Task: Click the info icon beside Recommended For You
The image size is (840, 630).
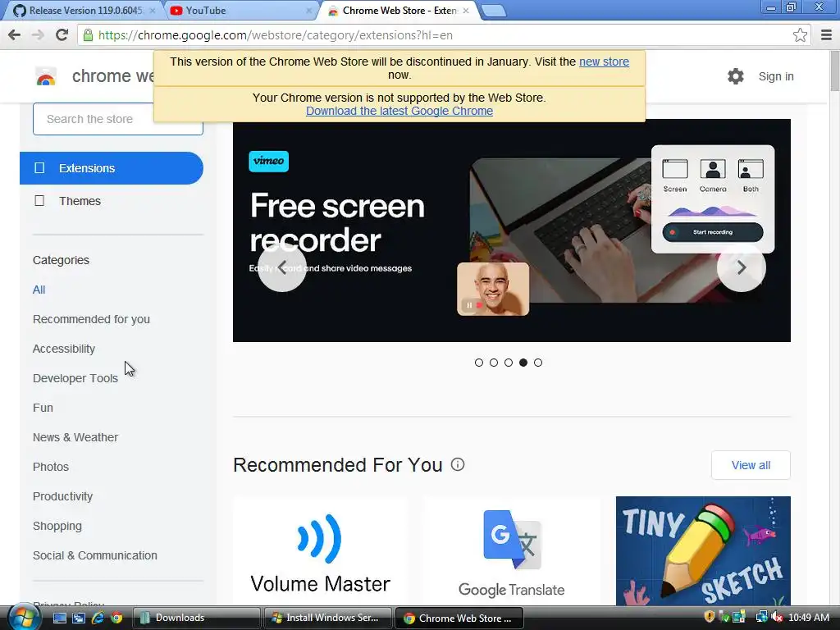Action: [458, 464]
